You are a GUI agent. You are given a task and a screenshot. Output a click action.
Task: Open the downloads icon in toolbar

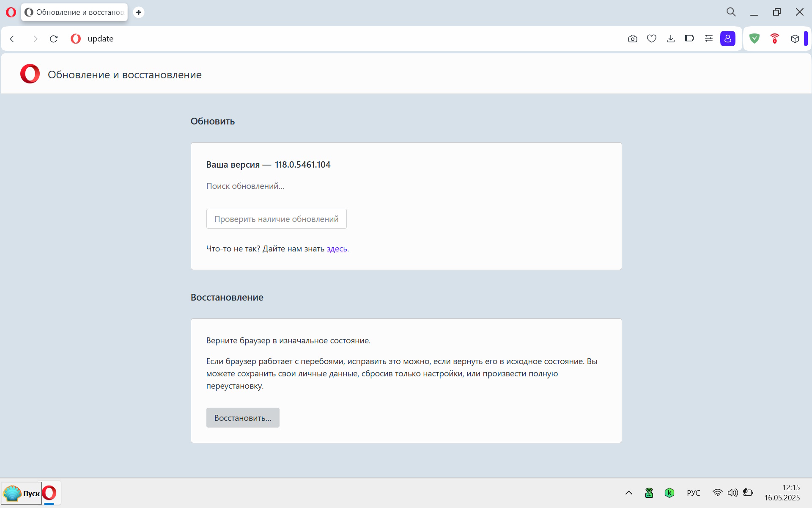[671, 39]
